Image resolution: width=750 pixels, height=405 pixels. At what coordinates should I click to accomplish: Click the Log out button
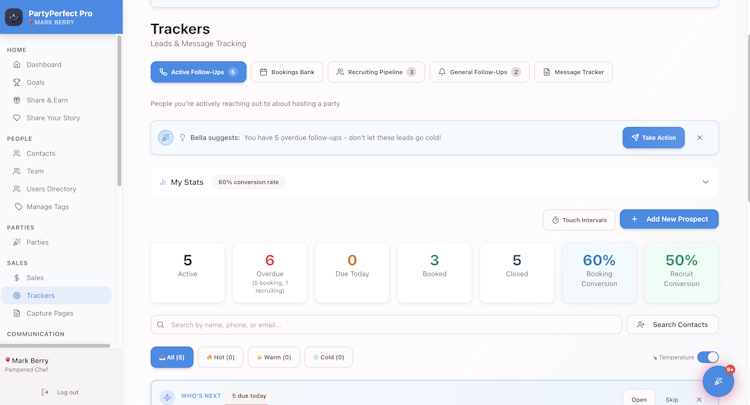point(60,392)
